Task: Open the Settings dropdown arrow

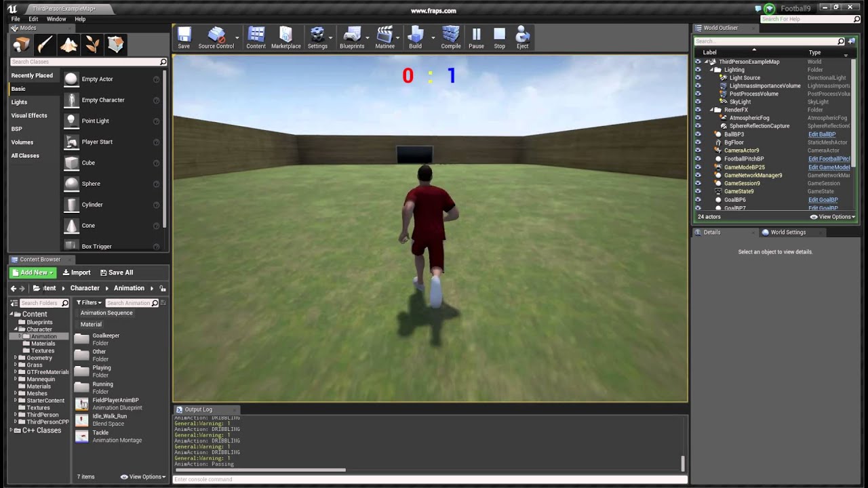Action: (x=330, y=37)
